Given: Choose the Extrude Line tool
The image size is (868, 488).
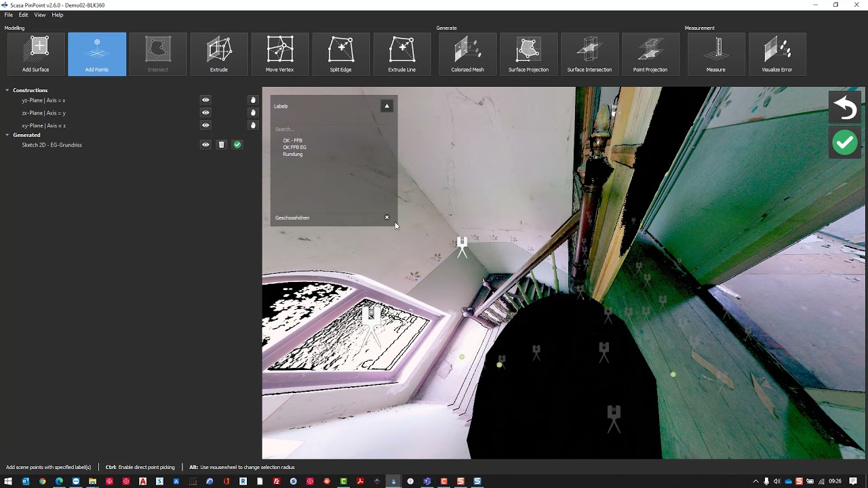Looking at the screenshot, I should [x=402, y=54].
